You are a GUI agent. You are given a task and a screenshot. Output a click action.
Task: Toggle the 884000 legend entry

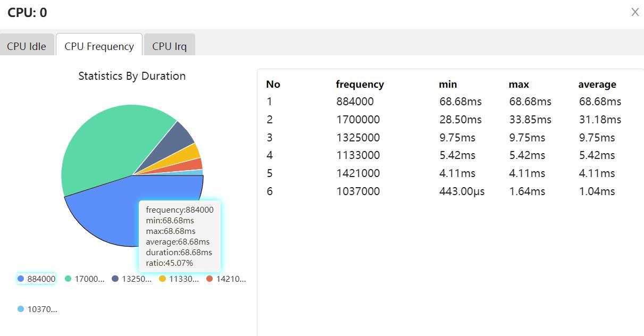click(36, 279)
